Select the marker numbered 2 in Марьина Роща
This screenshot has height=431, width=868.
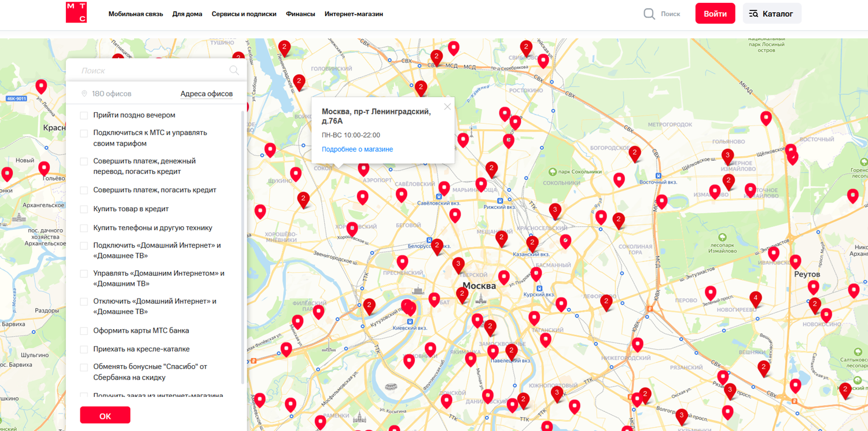pos(492,169)
